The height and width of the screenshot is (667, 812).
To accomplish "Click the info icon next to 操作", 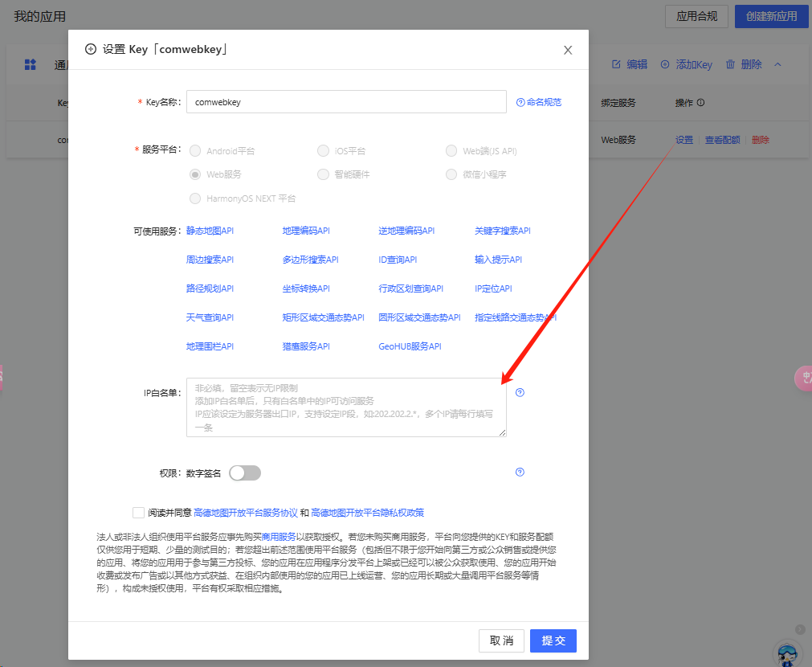I will click(x=700, y=103).
